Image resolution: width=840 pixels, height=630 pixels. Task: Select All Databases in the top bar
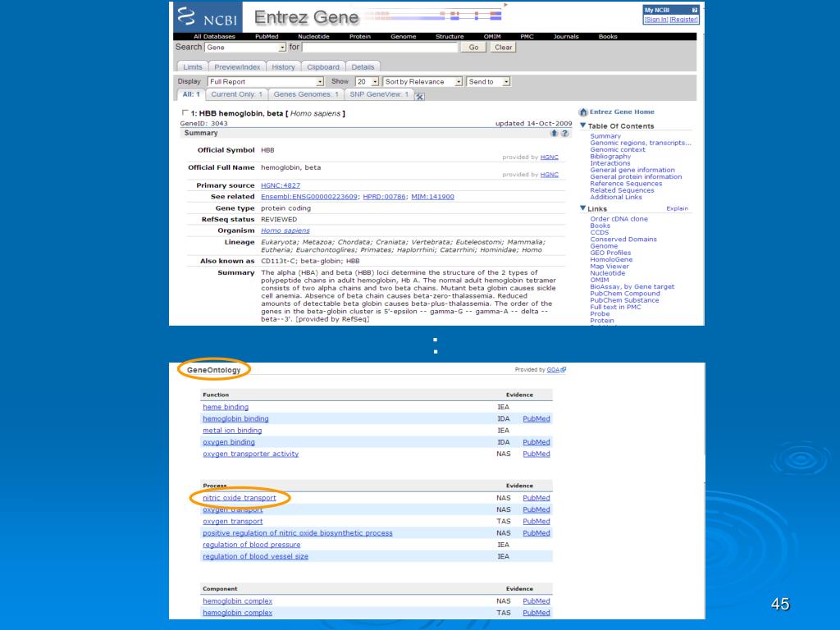click(x=214, y=36)
